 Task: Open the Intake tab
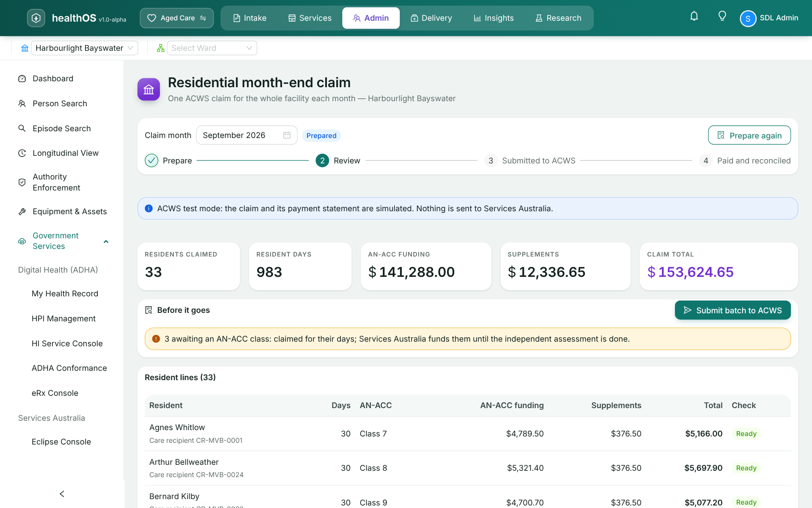pos(250,18)
